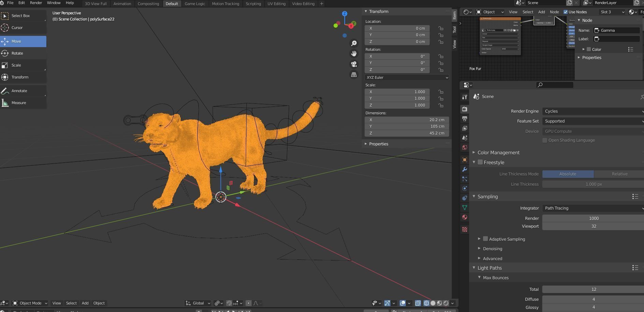The width and height of the screenshot is (644, 312).
Task: Lock the Location X value
Action: pyautogui.click(x=441, y=28)
